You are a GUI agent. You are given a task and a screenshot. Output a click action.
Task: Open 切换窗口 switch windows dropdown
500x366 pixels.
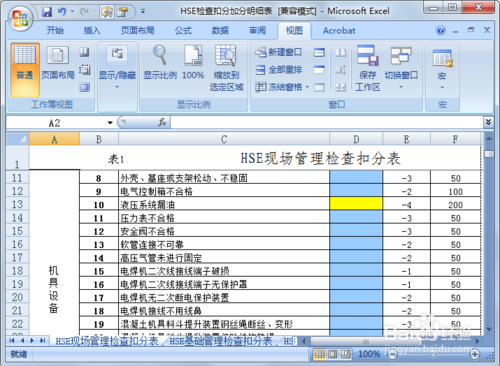point(401,68)
